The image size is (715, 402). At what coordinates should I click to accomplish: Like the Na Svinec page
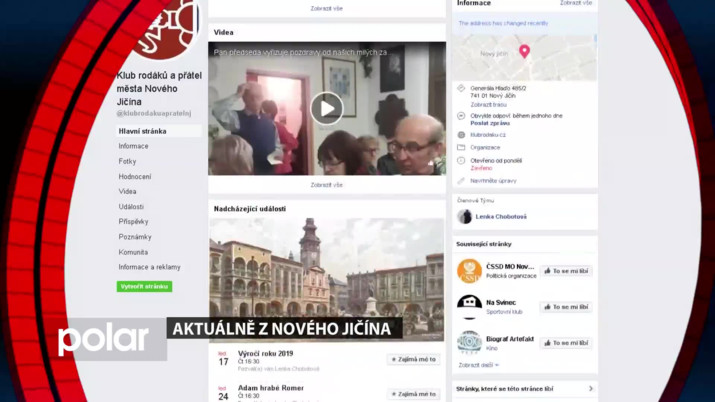click(x=565, y=307)
